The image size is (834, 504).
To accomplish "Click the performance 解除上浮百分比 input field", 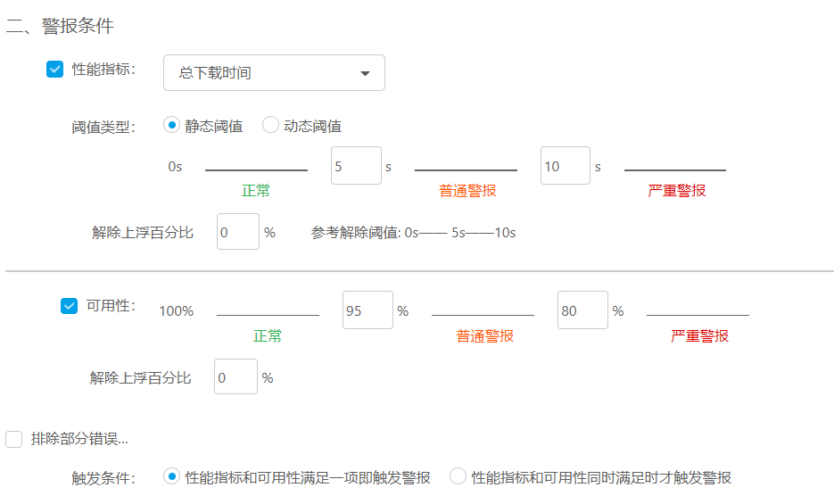I will [237, 232].
